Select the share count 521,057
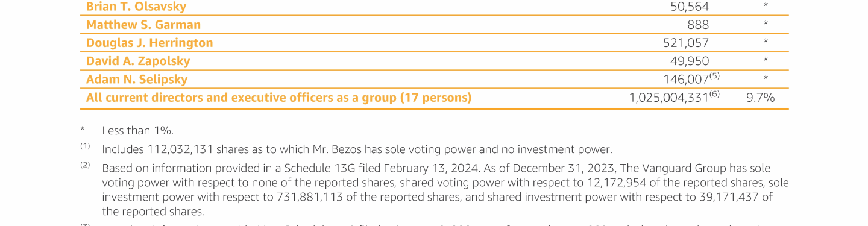 (x=686, y=43)
